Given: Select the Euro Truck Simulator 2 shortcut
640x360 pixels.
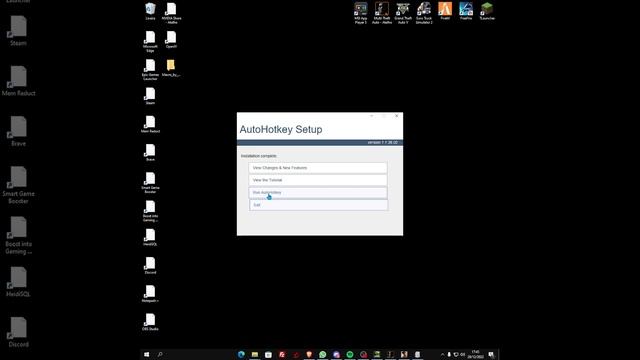Looking at the screenshot, I should (x=424, y=13).
